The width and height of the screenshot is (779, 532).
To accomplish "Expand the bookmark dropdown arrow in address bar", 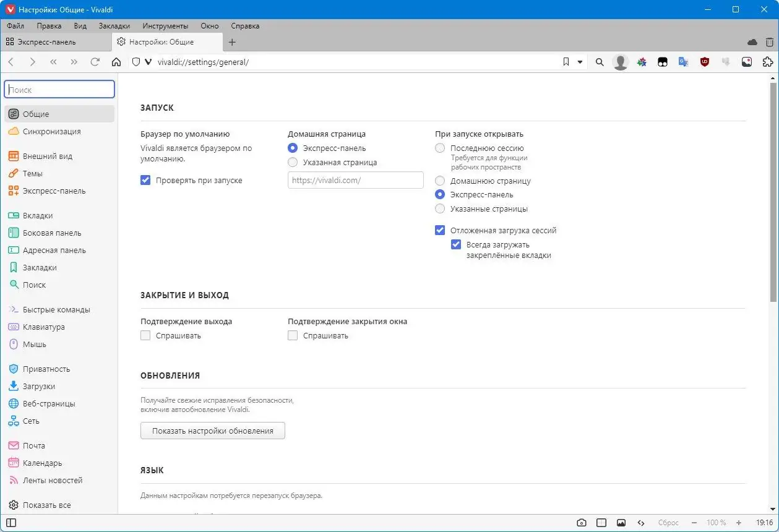I will click(x=580, y=62).
